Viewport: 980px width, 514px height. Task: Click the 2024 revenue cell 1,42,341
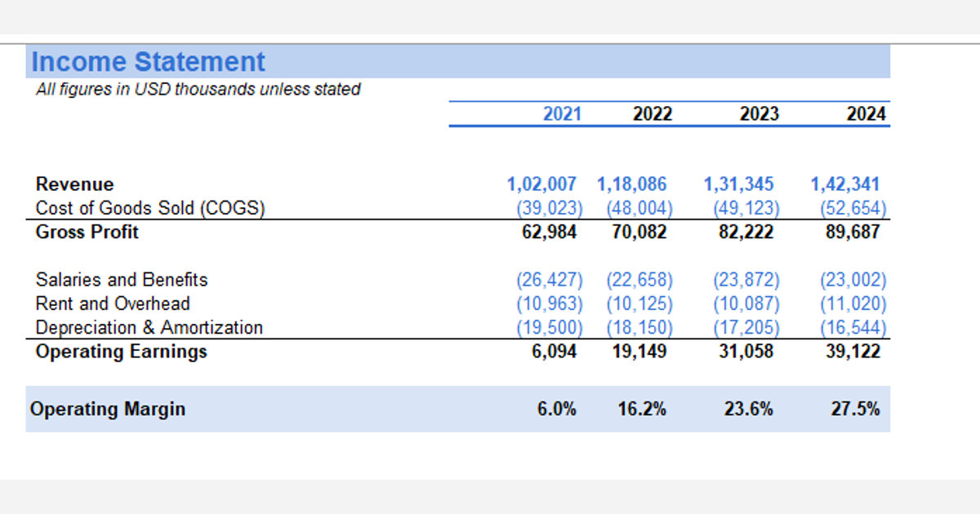point(845,184)
